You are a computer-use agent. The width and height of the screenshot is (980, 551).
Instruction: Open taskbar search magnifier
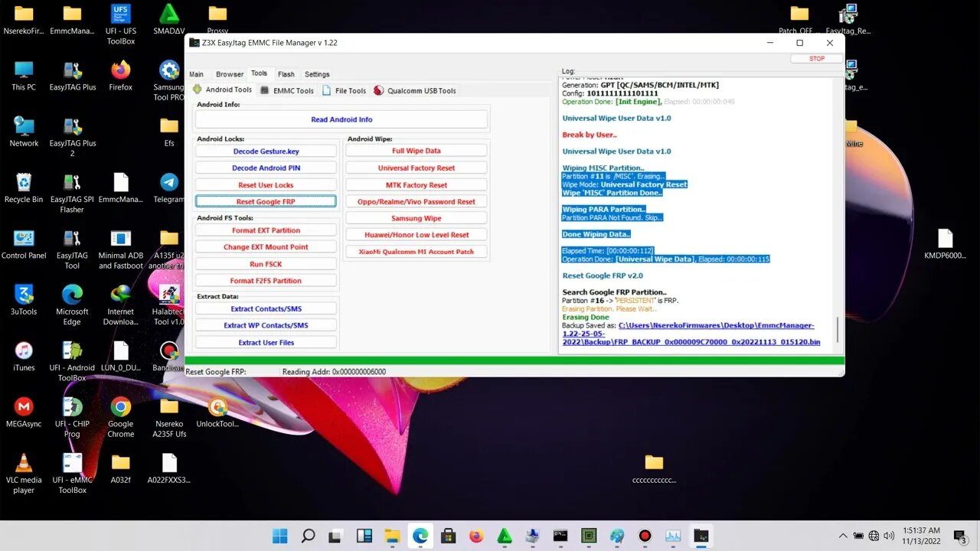(308, 536)
